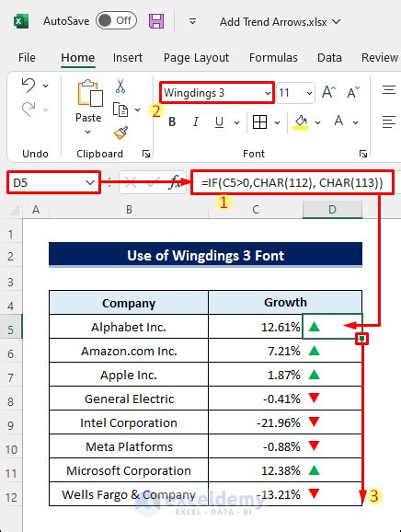401x532 pixels.
Task: Expand the Copy options dropdown arrow
Action: pyautogui.click(x=137, y=110)
